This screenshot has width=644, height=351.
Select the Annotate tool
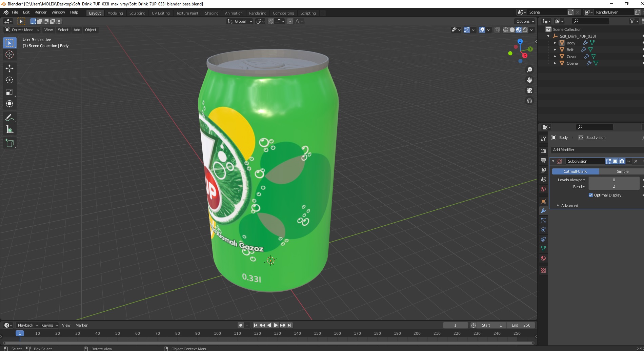(x=9, y=118)
